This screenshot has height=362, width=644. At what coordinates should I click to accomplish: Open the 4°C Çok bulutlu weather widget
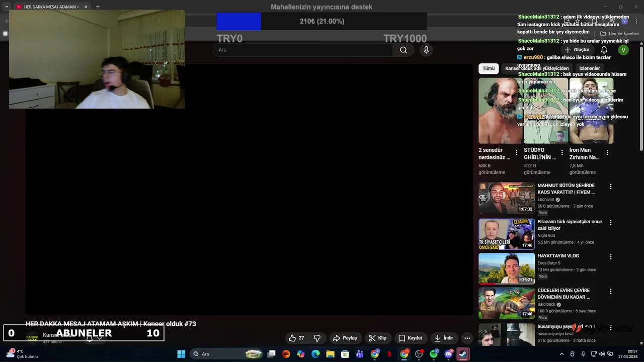coord(22,354)
